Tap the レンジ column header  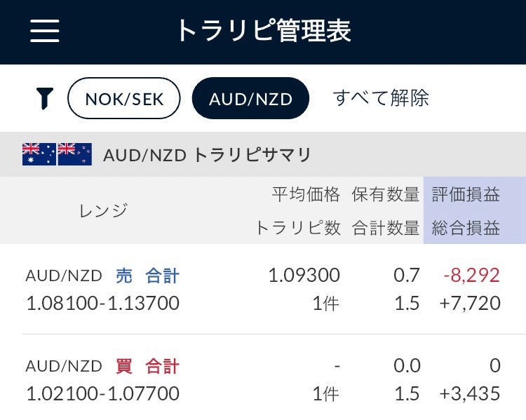(104, 210)
